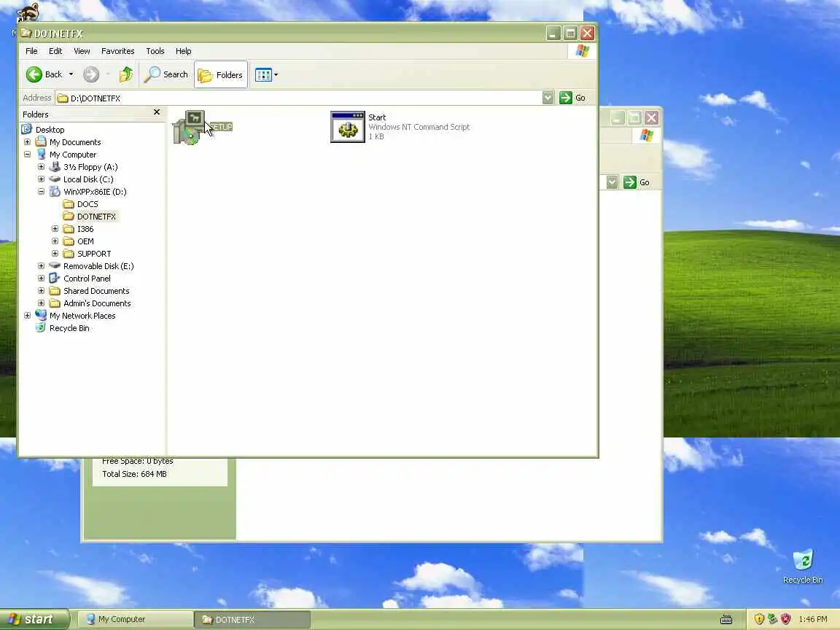Click the yellow security shield tray icon
The image size is (840, 630).
(x=758, y=619)
